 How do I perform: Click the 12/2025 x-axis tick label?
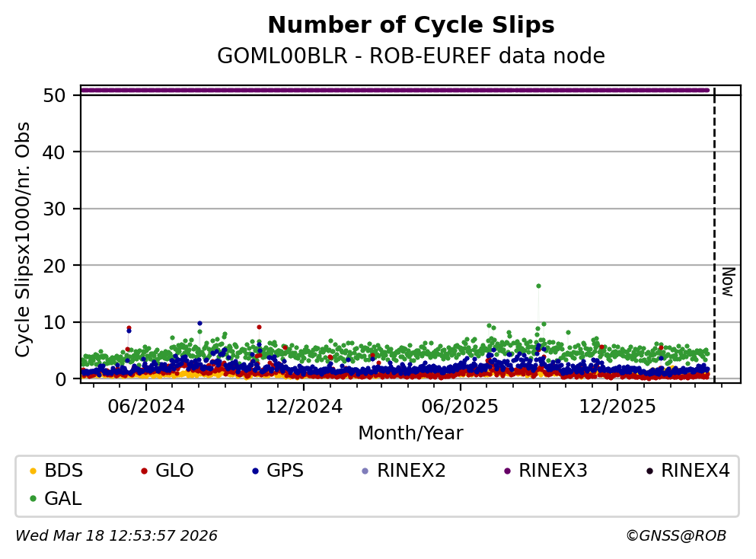coord(617,407)
